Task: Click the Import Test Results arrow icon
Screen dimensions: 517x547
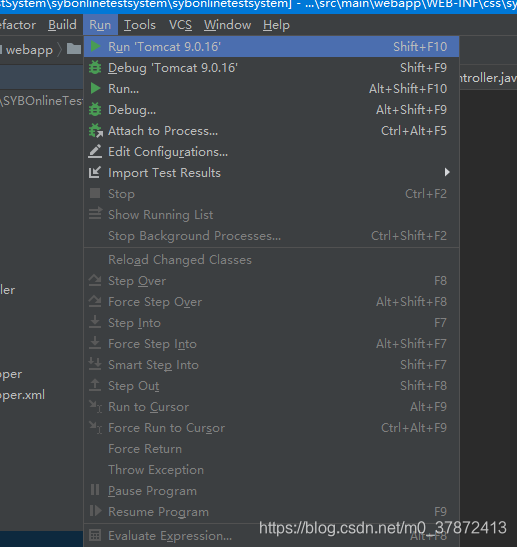Action: pyautogui.click(x=95, y=172)
